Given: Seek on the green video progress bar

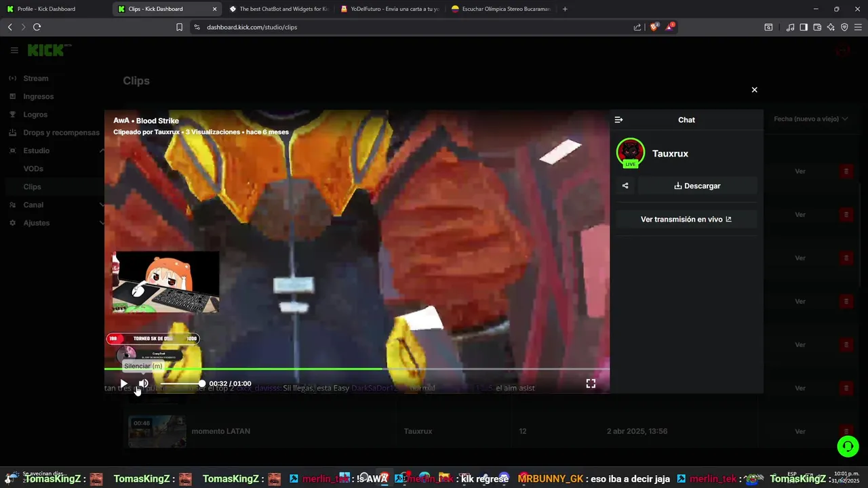Looking at the screenshot, I should coord(357,369).
